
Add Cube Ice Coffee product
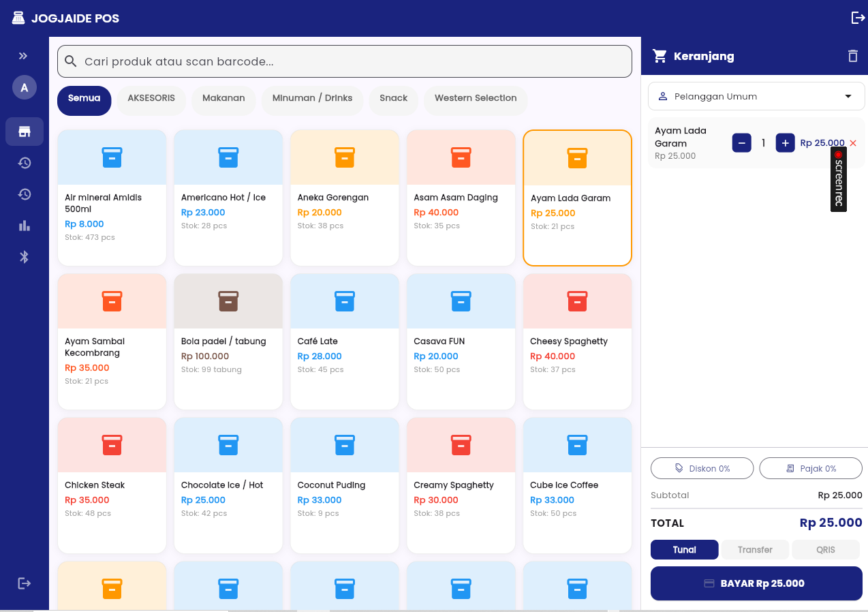pyautogui.click(x=578, y=485)
